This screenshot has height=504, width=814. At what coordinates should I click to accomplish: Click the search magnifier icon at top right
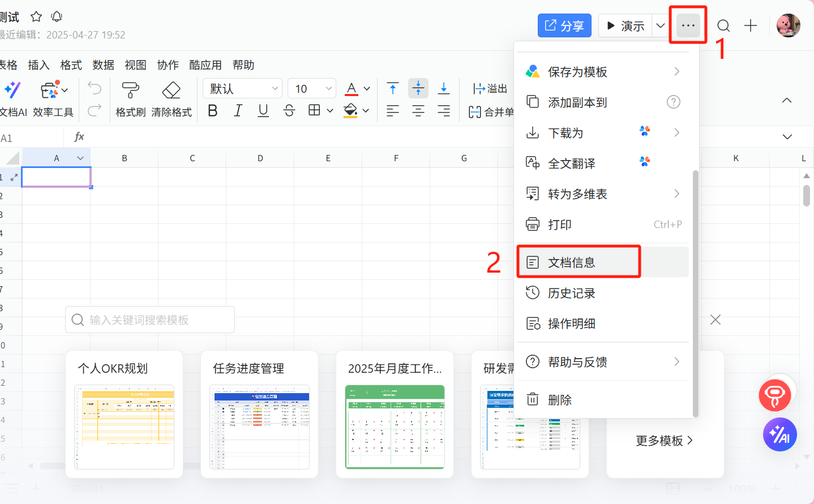click(x=723, y=26)
